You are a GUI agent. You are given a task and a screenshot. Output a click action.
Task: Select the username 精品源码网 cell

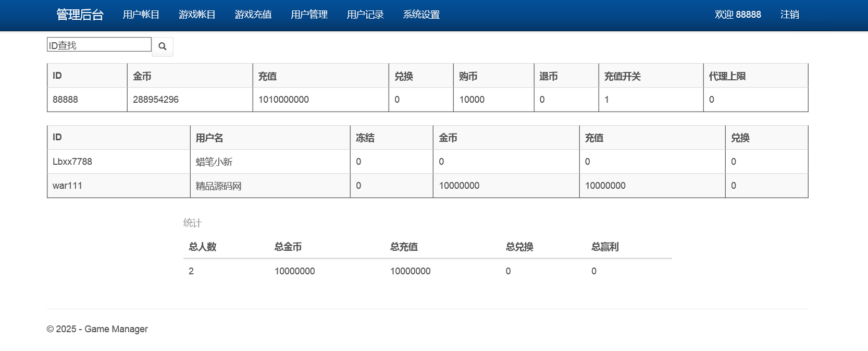click(218, 186)
